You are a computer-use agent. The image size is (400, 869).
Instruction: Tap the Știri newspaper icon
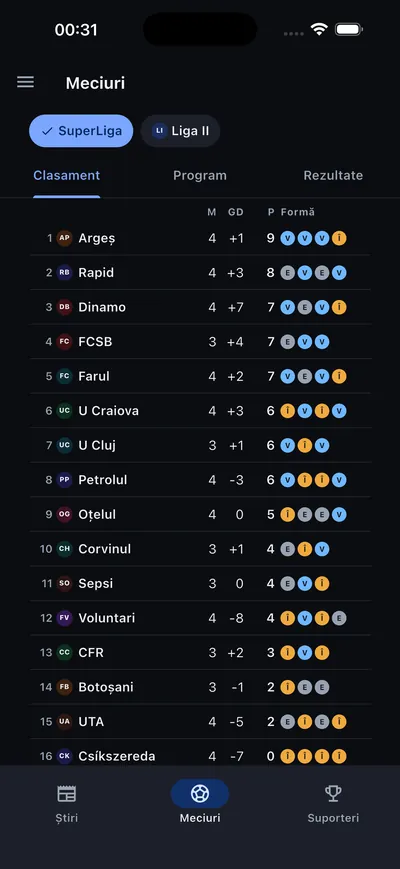pyautogui.click(x=67, y=794)
